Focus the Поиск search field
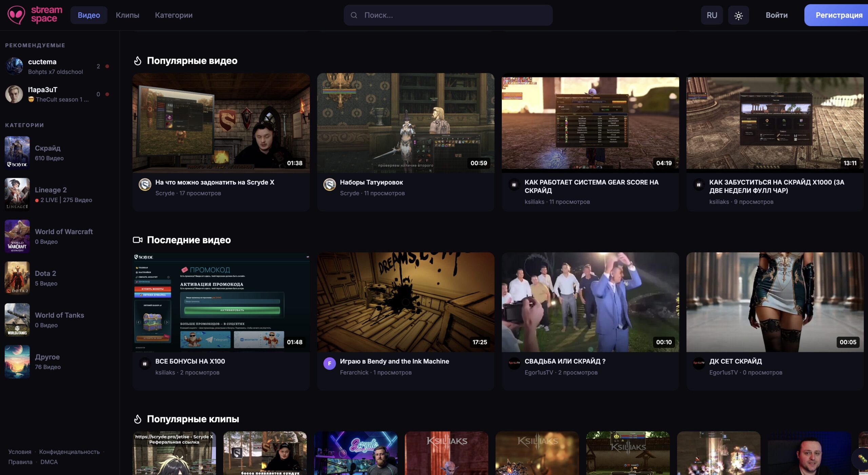Image resolution: width=868 pixels, height=475 pixels. pyautogui.click(x=448, y=15)
